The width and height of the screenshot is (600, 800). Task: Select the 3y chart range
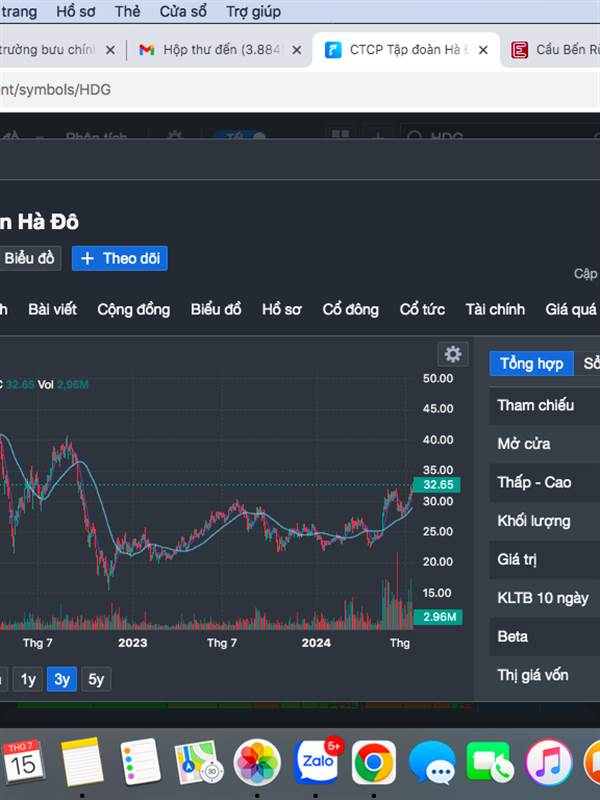pos(62,679)
